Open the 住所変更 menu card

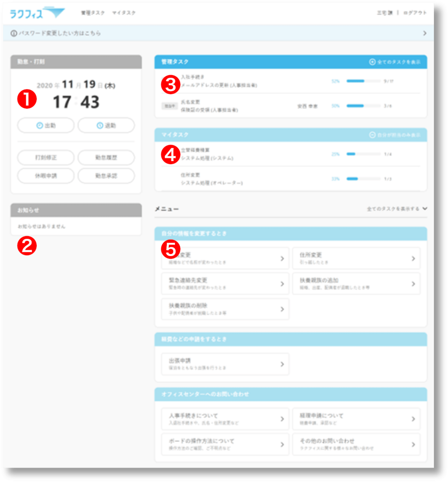coord(356,258)
